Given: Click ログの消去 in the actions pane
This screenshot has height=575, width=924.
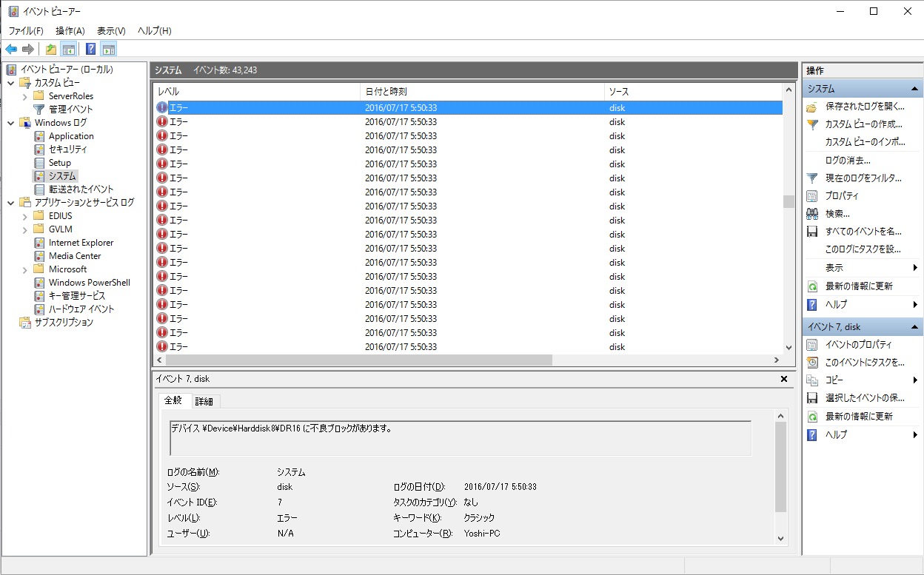Looking at the screenshot, I should [848, 160].
